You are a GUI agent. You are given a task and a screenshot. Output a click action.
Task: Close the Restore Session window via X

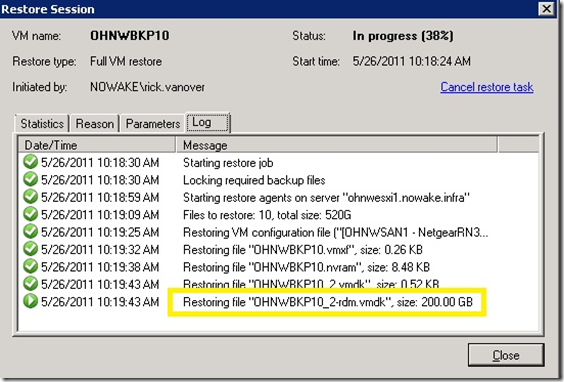click(x=546, y=9)
